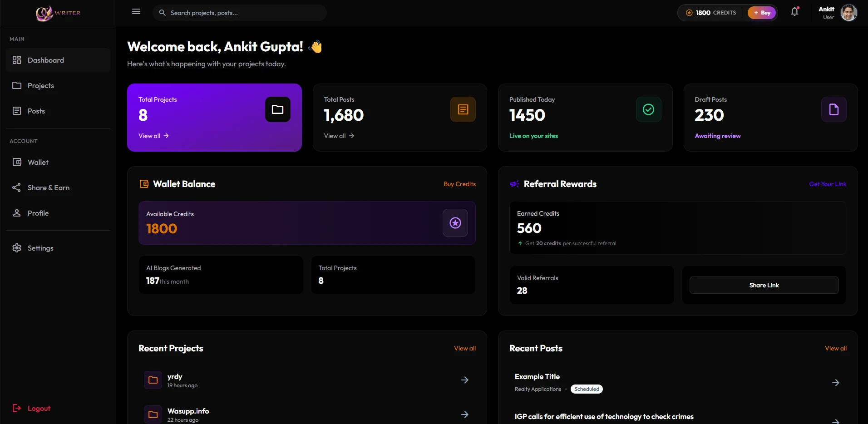Open the sidebar hamburger menu icon
This screenshot has width=868, height=424.
tap(136, 11)
